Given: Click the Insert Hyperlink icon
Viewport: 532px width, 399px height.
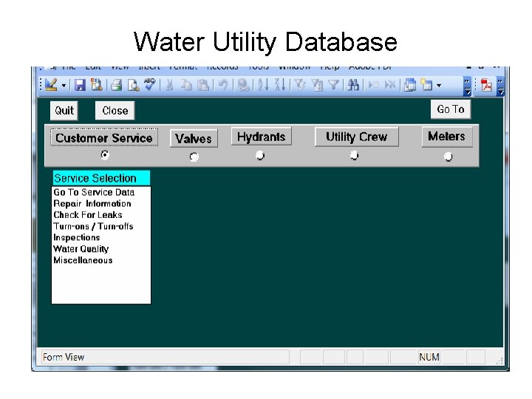Looking at the screenshot, I should pyautogui.click(x=243, y=85).
